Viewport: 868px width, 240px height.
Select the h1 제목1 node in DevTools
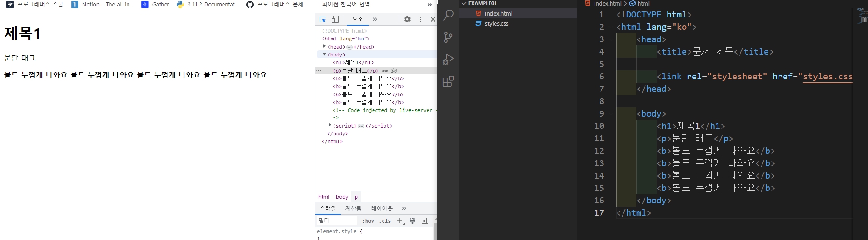[x=353, y=62]
